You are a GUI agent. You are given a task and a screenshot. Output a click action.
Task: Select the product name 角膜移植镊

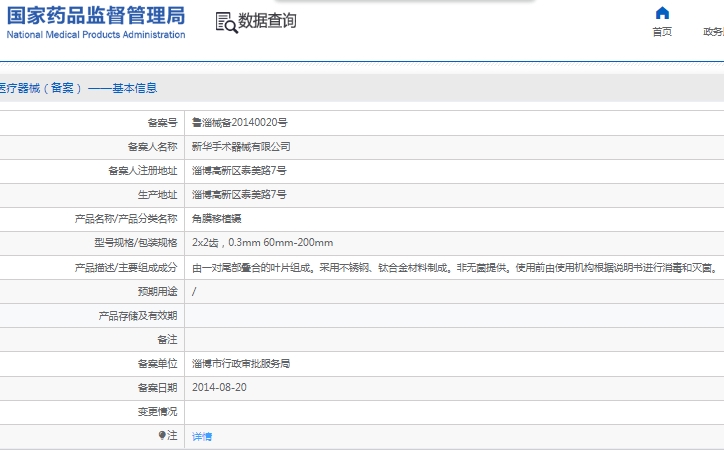(217, 218)
